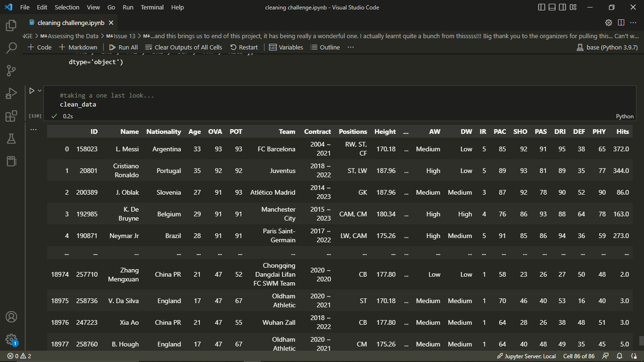Restart the notebook kernel

244,47
